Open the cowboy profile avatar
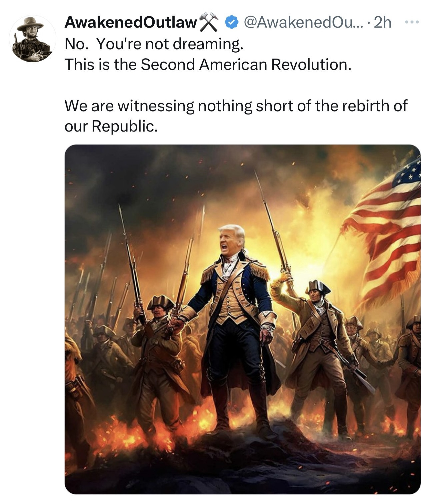430x504 pixels. click(x=32, y=39)
